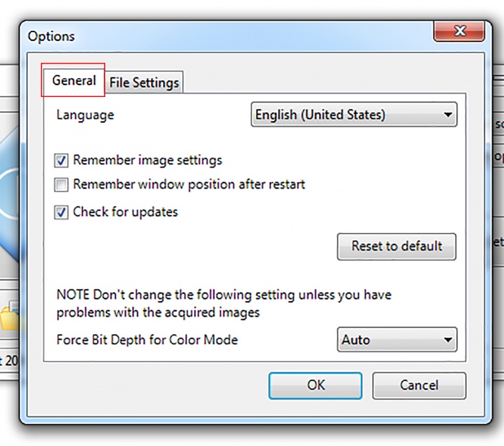Click the Options title bar text
This screenshot has height=446, width=504.
[x=51, y=36]
